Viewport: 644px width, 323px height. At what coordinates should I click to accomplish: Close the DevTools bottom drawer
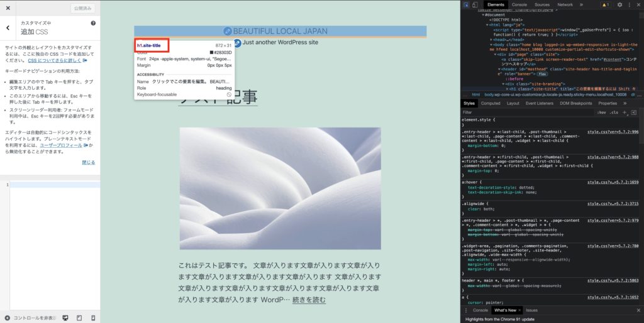click(x=638, y=310)
